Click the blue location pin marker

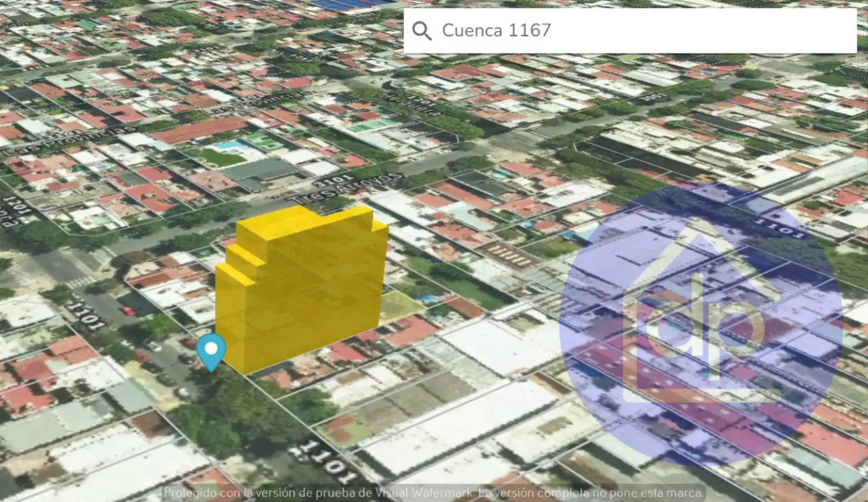point(211,353)
